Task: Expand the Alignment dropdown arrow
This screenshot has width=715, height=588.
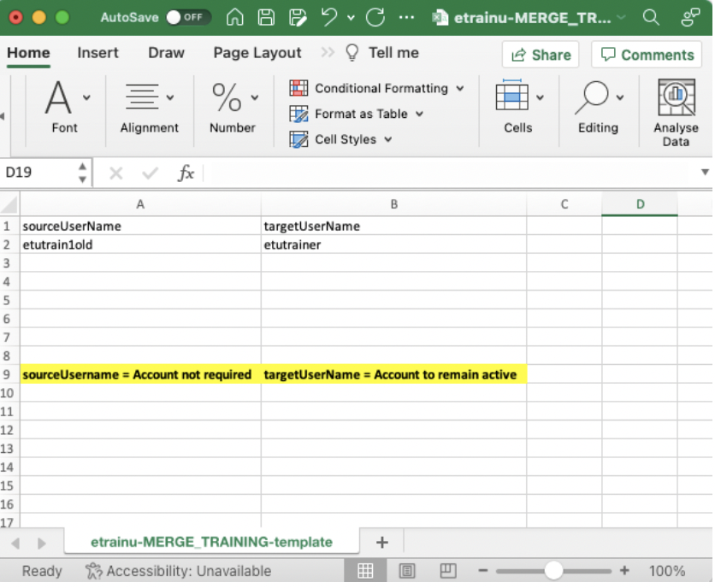Action: click(x=170, y=97)
